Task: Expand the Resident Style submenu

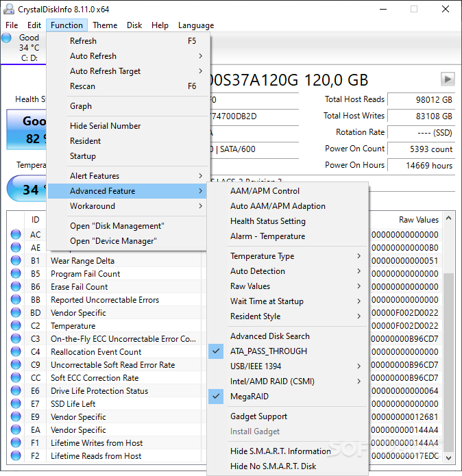Action: 288,316
